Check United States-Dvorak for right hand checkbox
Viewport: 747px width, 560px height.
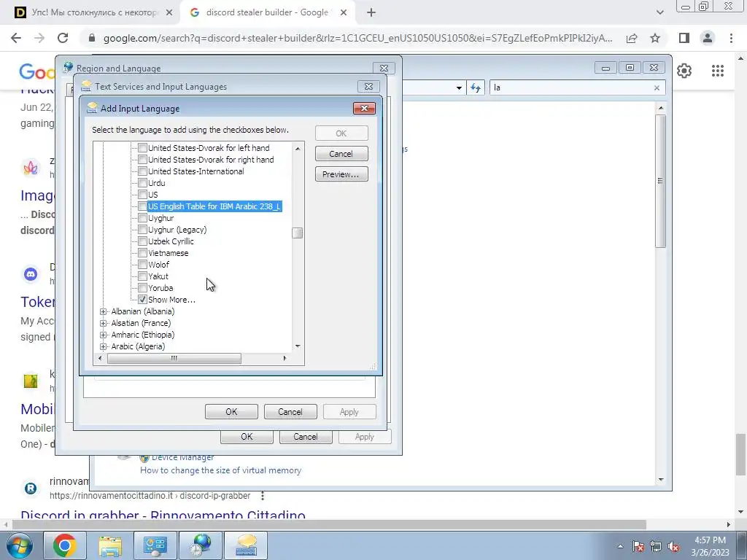(x=142, y=160)
